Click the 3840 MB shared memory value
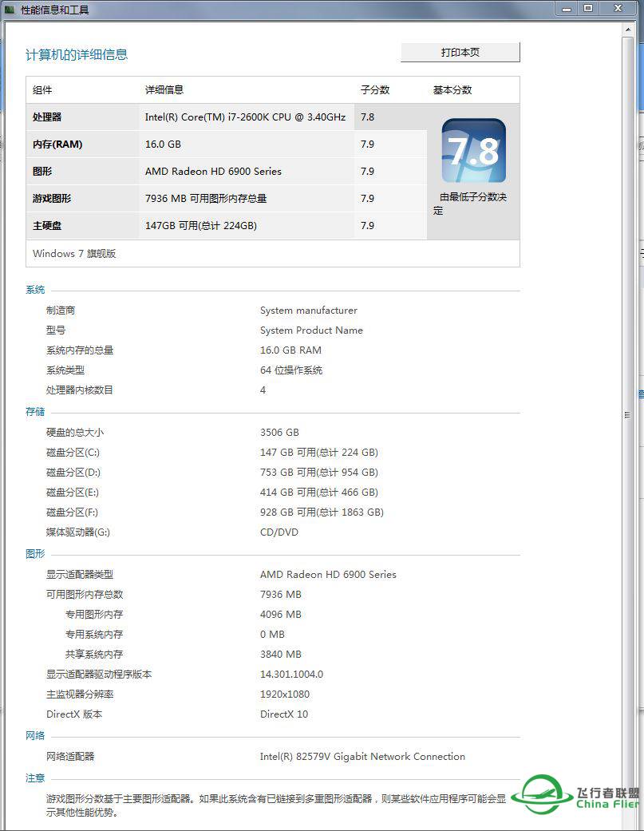Viewport: 644px width, 831px height. pyautogui.click(x=281, y=655)
